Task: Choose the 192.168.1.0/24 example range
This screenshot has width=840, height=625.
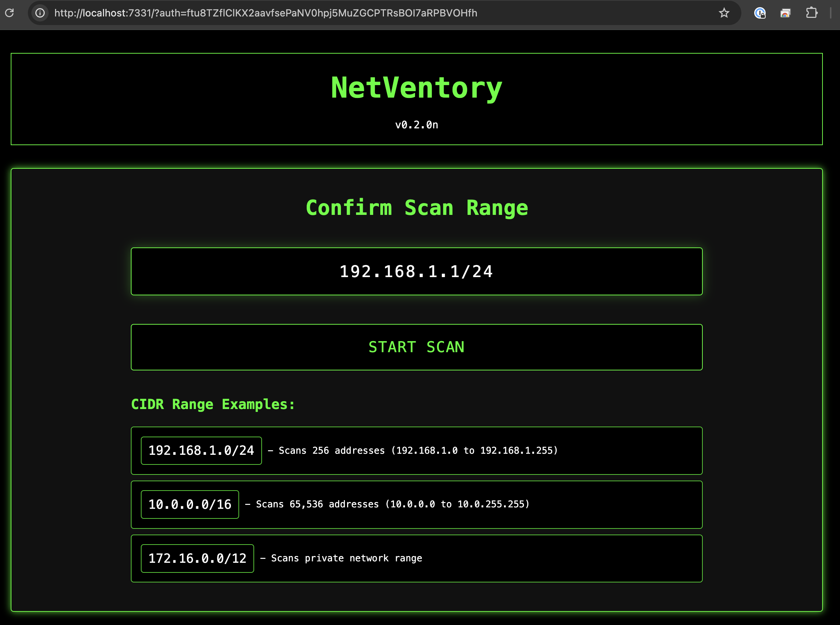Action: (x=201, y=451)
